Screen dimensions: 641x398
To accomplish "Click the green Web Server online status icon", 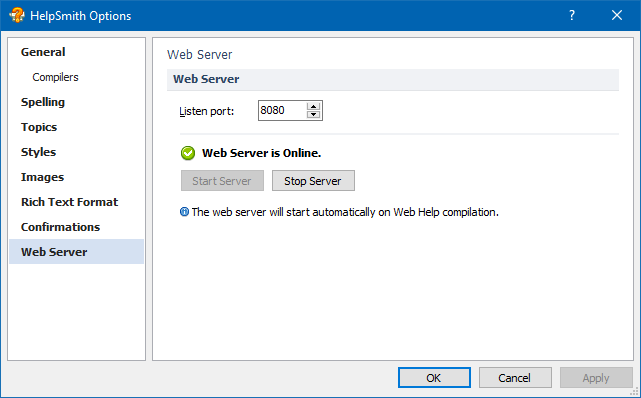I will tap(188, 153).
